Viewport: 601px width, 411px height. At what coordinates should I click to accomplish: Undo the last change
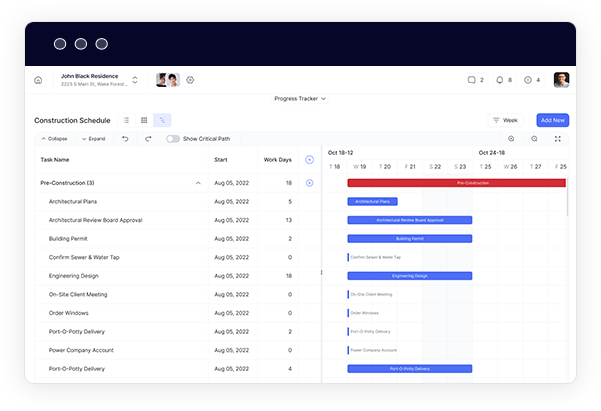(x=125, y=139)
